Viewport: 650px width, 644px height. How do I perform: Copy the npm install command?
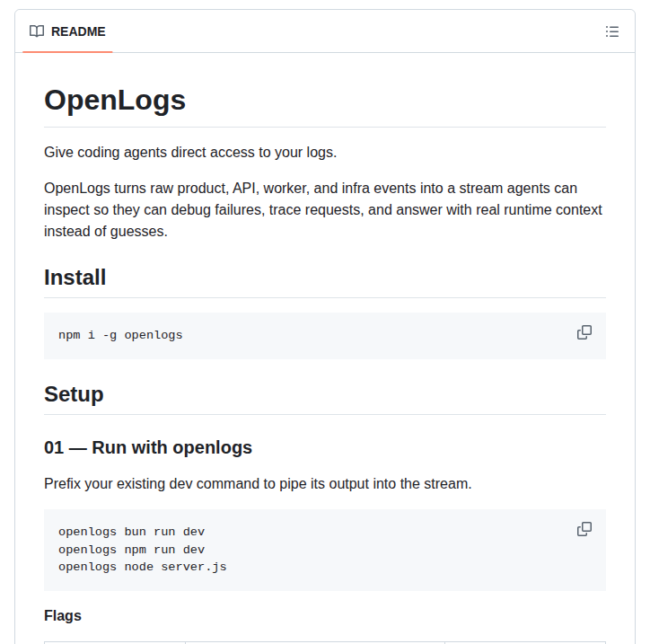point(584,332)
